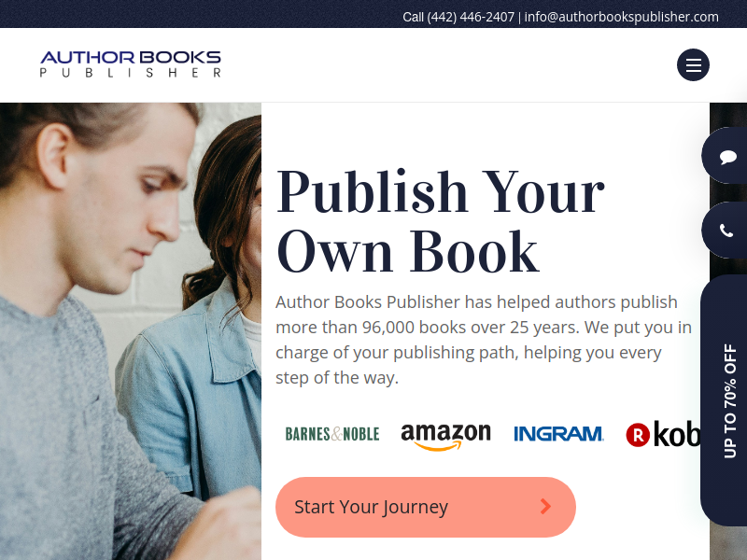
Task: Click the arrow chevron in the Journey button
Action: pyautogui.click(x=546, y=507)
